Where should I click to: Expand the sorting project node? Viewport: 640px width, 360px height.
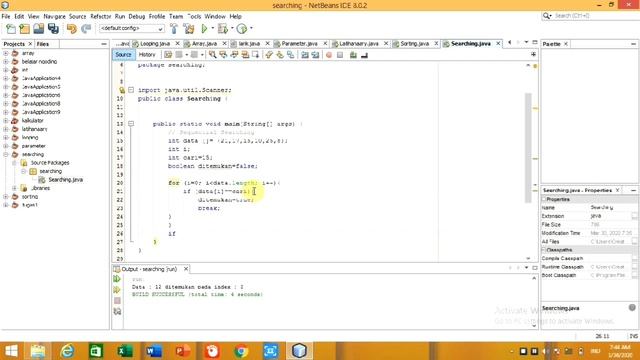6,197
